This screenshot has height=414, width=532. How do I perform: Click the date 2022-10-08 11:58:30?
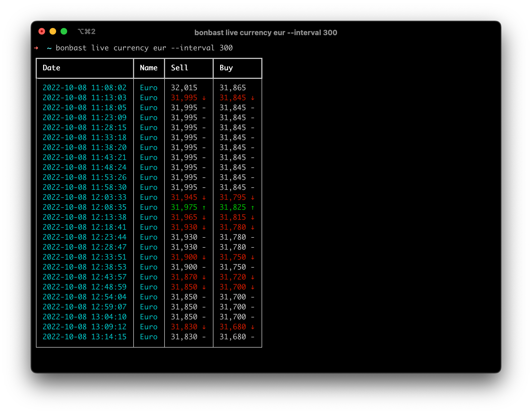85,187
